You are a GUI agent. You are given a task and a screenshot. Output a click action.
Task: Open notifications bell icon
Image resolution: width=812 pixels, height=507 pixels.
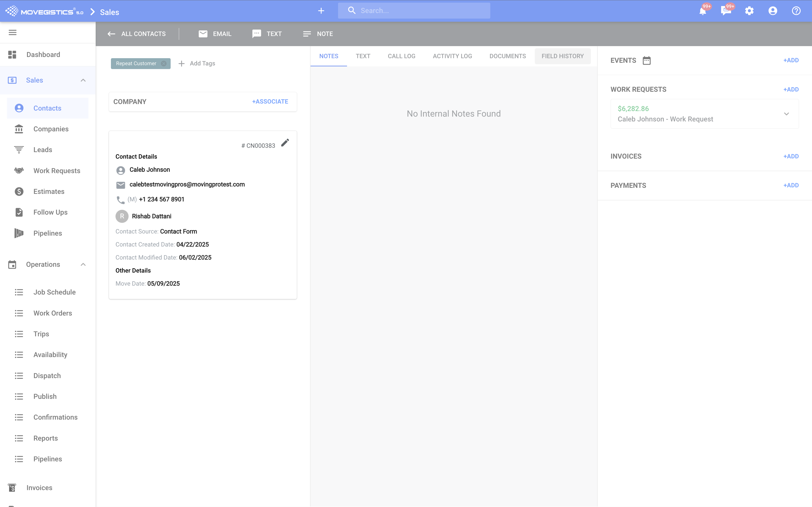[703, 11]
